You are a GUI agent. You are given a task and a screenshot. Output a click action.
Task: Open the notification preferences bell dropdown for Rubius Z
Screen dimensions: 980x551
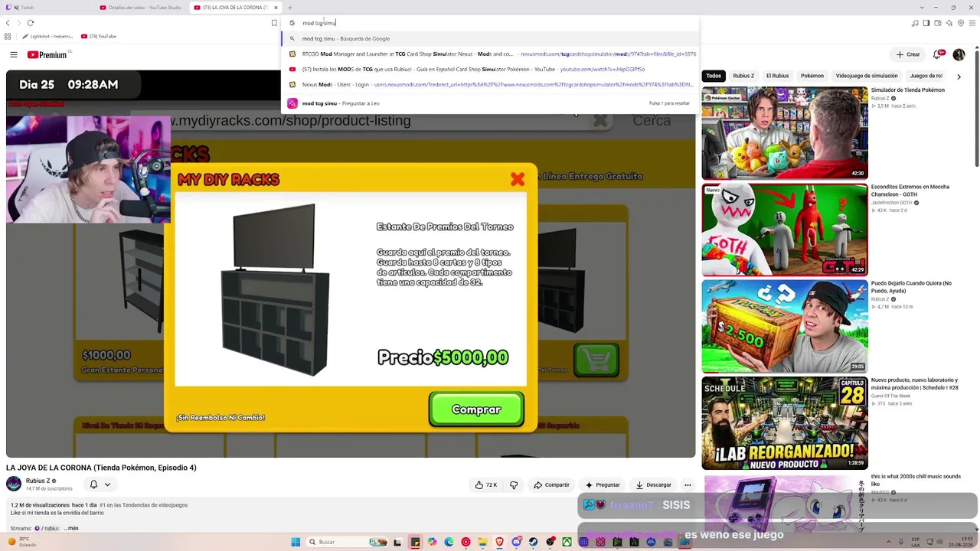[100, 484]
